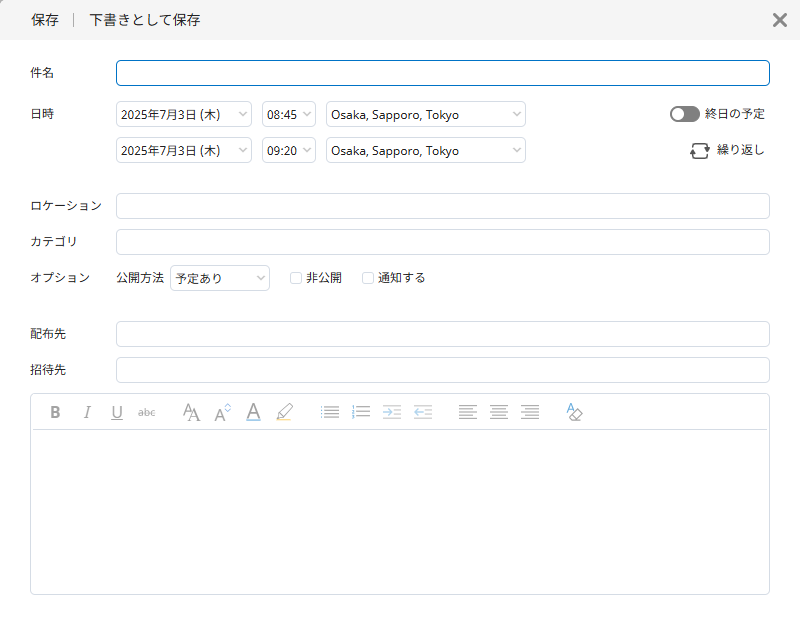800x627 pixels.
Task: Toggle the 終日の予定 all-day switch
Action: [x=685, y=114]
